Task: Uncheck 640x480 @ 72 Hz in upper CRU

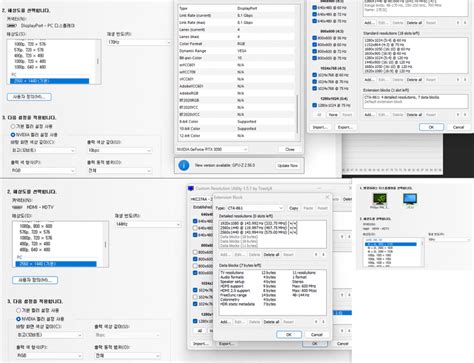Action: click(315, 14)
